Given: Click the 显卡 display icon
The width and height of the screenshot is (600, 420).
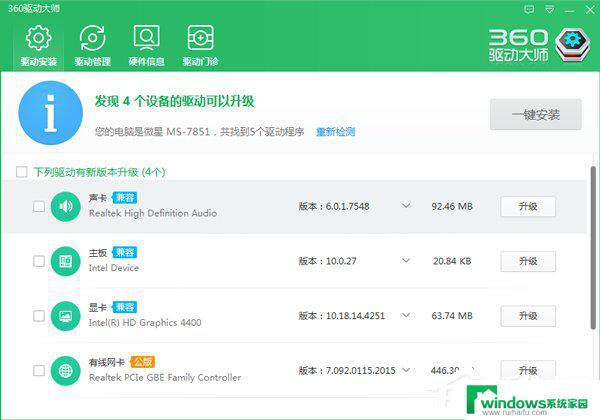Looking at the screenshot, I should pos(65,316).
